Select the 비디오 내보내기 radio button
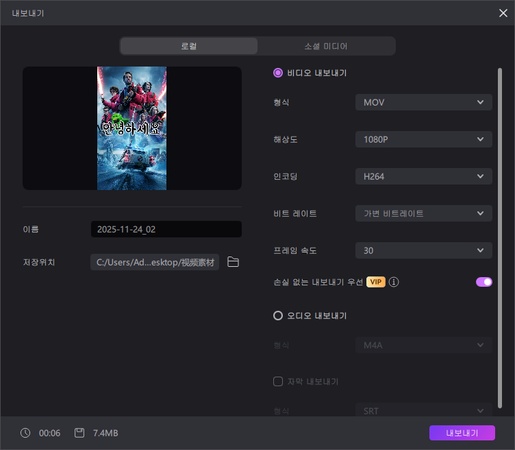This screenshot has height=450, width=515. click(278, 73)
